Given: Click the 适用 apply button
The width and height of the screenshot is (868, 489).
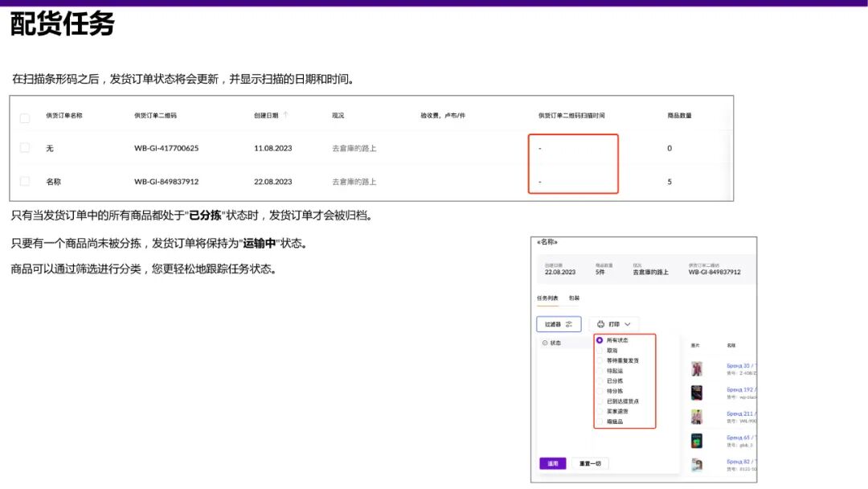Looking at the screenshot, I should [555, 462].
